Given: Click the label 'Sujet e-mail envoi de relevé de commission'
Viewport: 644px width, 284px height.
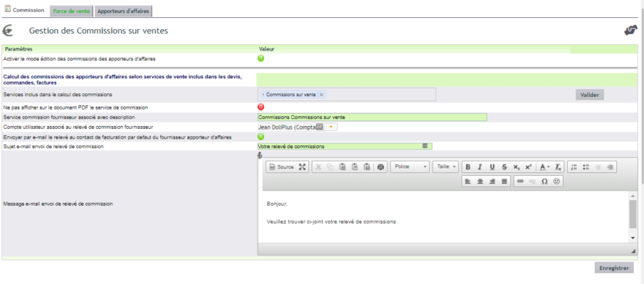Looking at the screenshot, I should pos(53,146).
